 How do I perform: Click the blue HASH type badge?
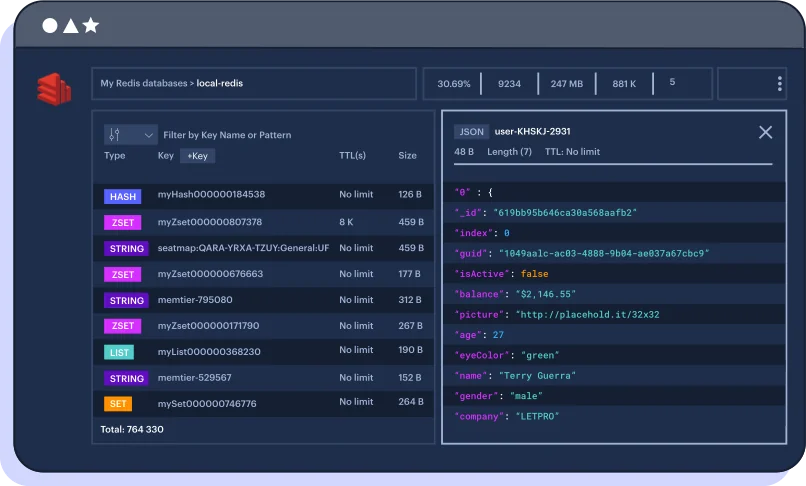pyautogui.click(x=124, y=196)
